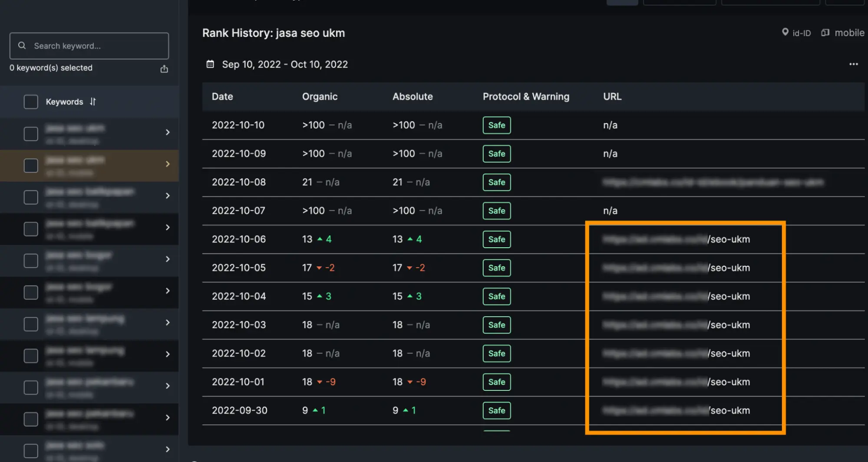Open the blurred URL for 2022-10-08
The height and width of the screenshot is (462, 868).
(713, 182)
